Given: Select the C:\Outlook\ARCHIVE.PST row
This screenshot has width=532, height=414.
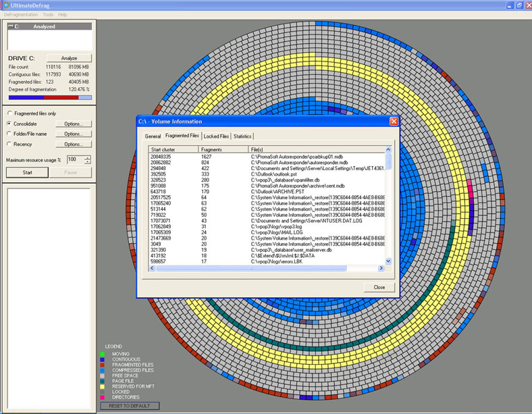Looking at the screenshot, I should point(267,192).
